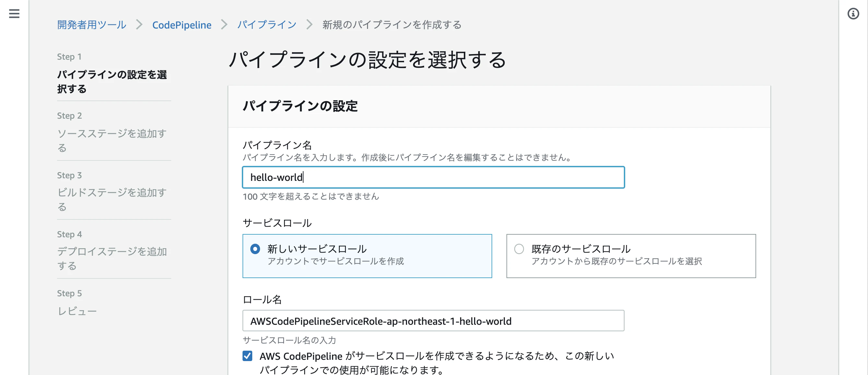Click the サービスロール section label
The width and height of the screenshot is (868, 375).
277,223
